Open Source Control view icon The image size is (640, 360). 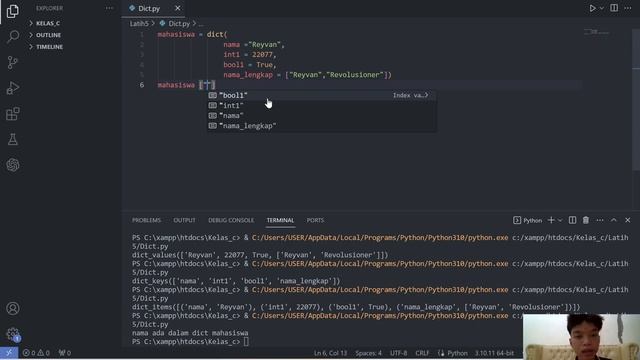point(13,62)
